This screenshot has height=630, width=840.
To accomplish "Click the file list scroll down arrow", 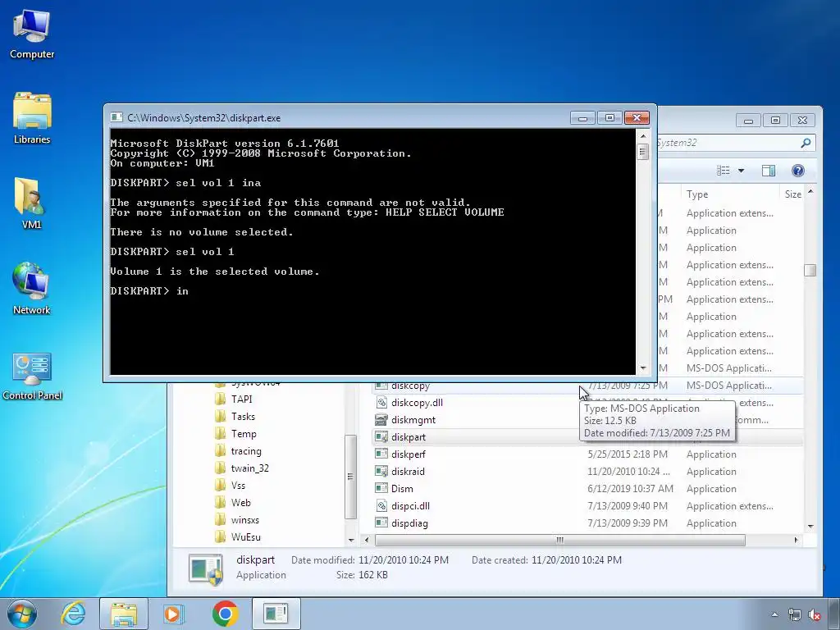I will click(x=810, y=527).
